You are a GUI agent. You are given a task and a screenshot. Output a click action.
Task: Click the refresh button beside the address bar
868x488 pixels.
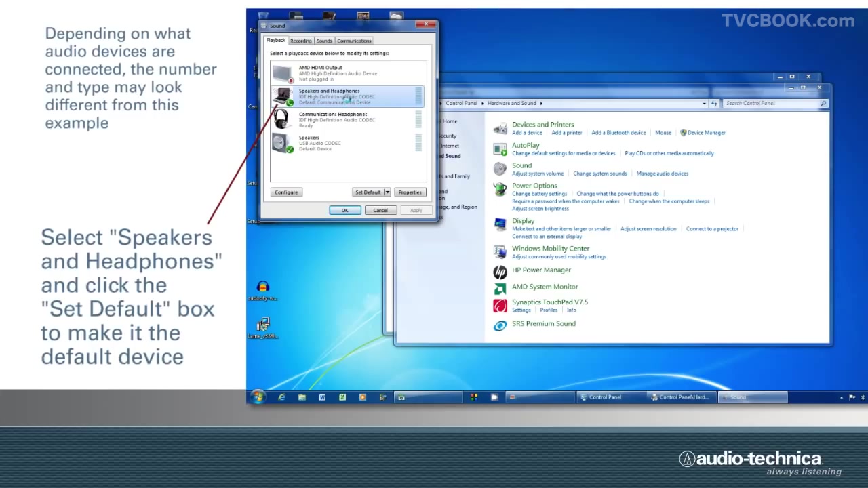pyautogui.click(x=714, y=103)
